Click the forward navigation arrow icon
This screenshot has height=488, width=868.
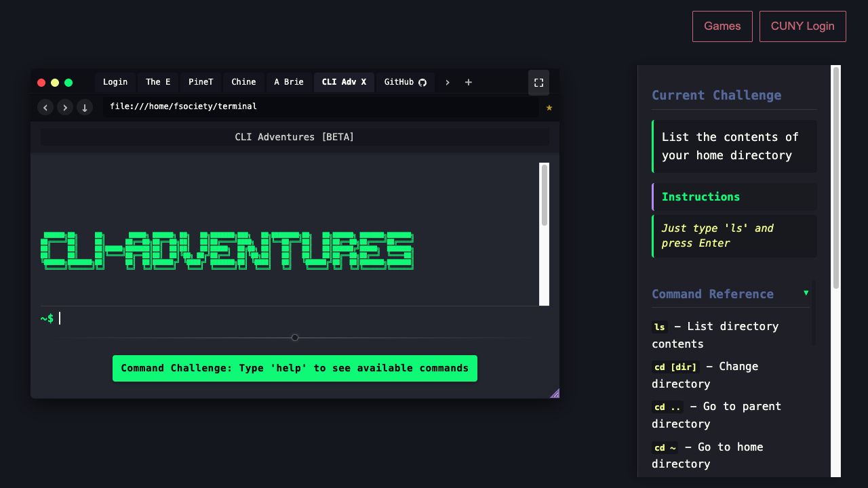point(65,107)
